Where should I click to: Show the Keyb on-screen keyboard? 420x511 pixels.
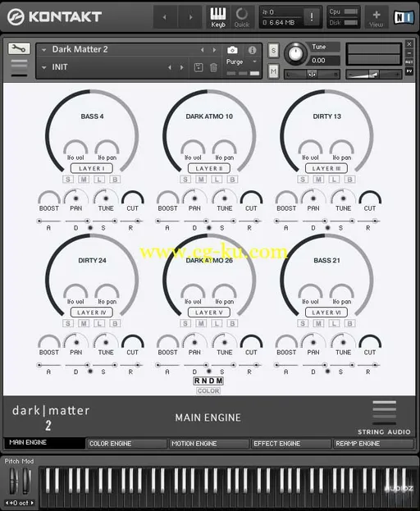(x=218, y=17)
